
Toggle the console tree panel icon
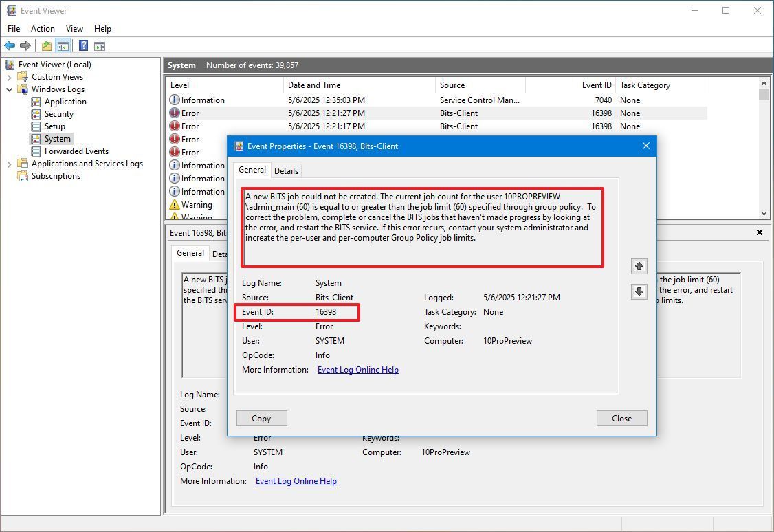click(x=63, y=45)
